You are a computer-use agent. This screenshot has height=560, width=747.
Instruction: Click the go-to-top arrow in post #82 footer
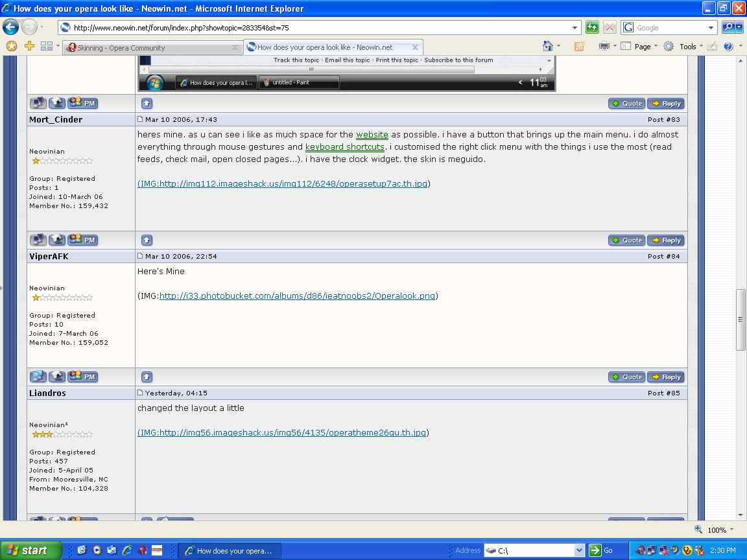pyautogui.click(x=147, y=103)
